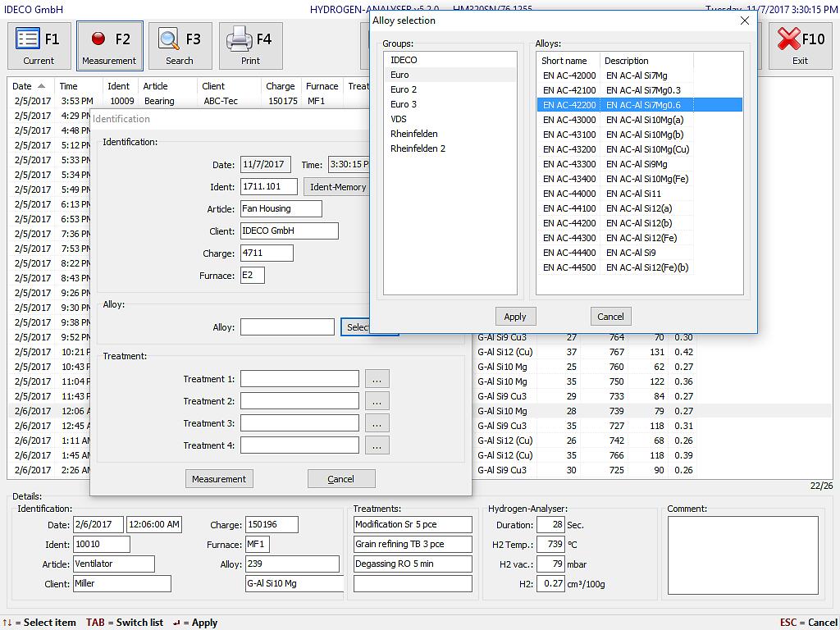Sort measurements by Date column header
The height and width of the screenshot is (630, 840).
(23, 86)
